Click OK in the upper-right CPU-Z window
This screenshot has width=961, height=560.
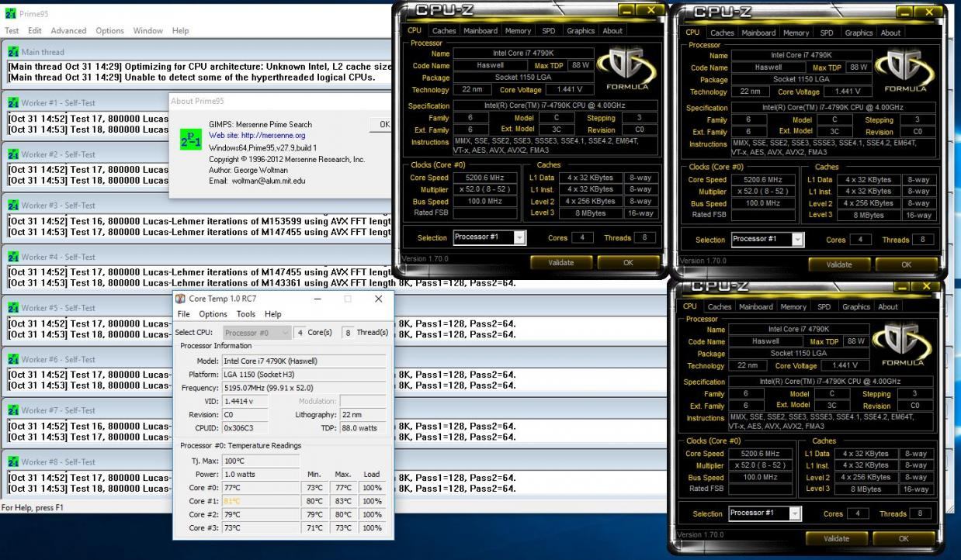pyautogui.click(x=906, y=264)
